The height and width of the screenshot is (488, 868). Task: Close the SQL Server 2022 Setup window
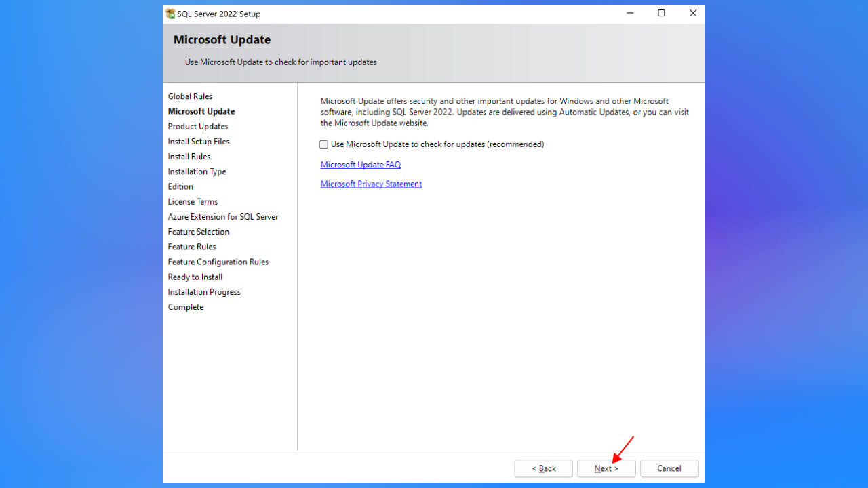point(692,14)
